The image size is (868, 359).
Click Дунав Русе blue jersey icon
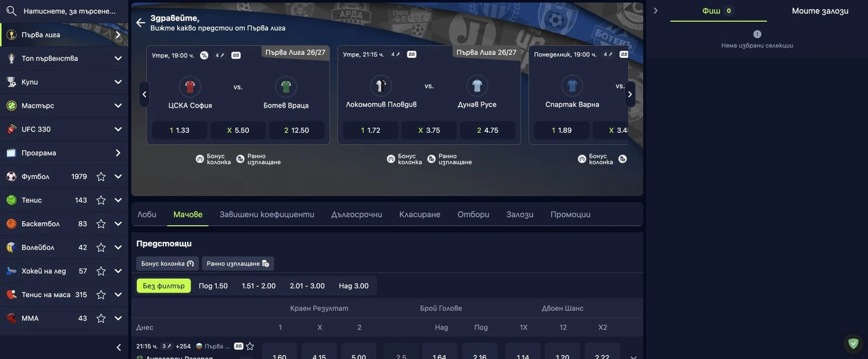pos(477,86)
